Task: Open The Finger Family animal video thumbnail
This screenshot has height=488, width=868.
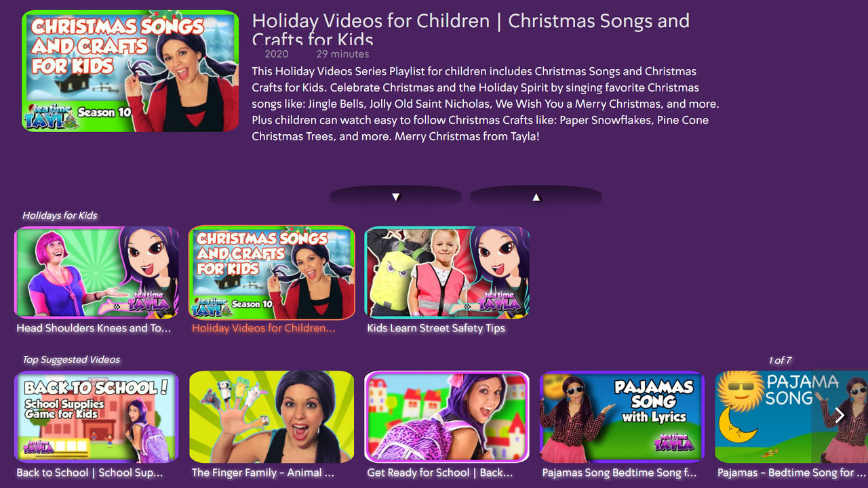Action: 272,417
